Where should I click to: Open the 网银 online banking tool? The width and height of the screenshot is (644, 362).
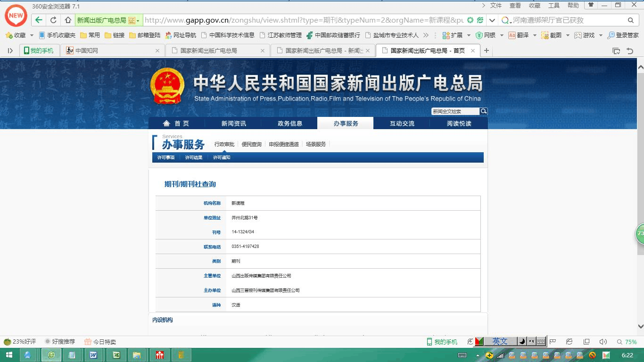point(486,35)
